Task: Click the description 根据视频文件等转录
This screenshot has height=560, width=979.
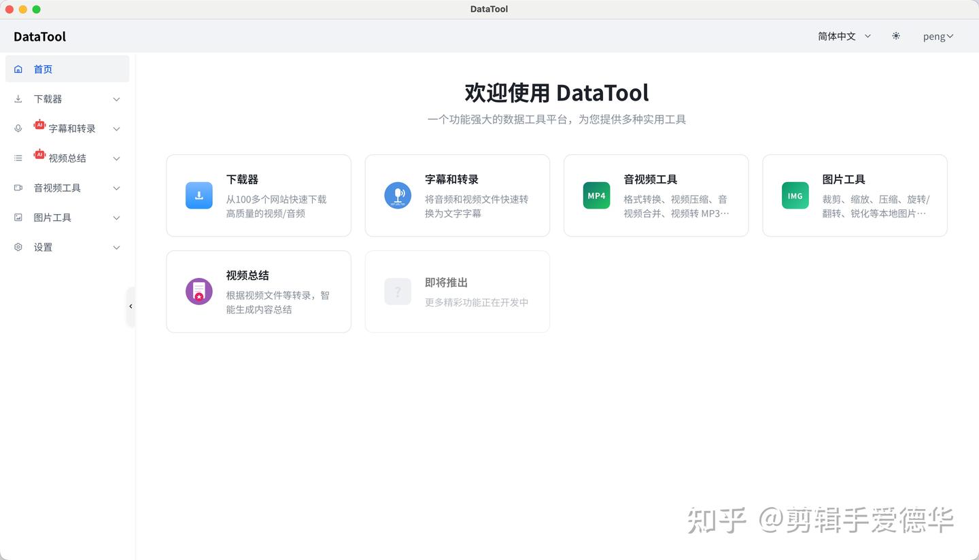Action: point(278,302)
